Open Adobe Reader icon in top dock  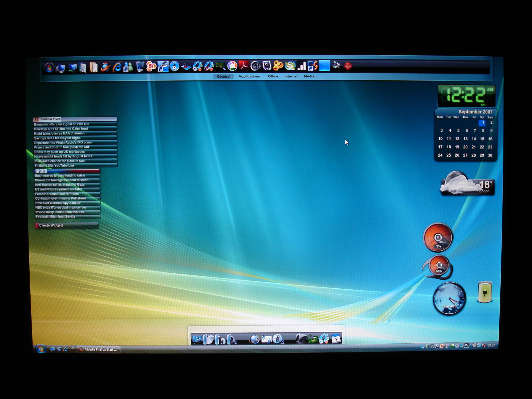(244, 65)
